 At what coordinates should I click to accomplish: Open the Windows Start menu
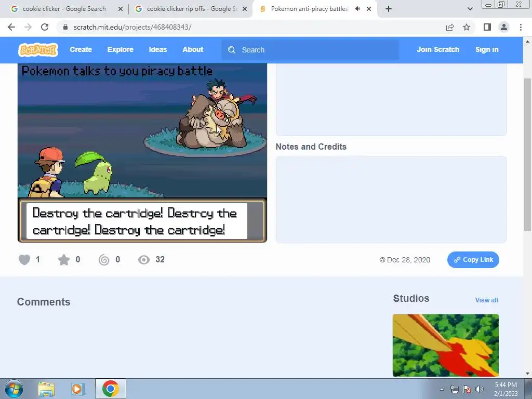coord(14,389)
